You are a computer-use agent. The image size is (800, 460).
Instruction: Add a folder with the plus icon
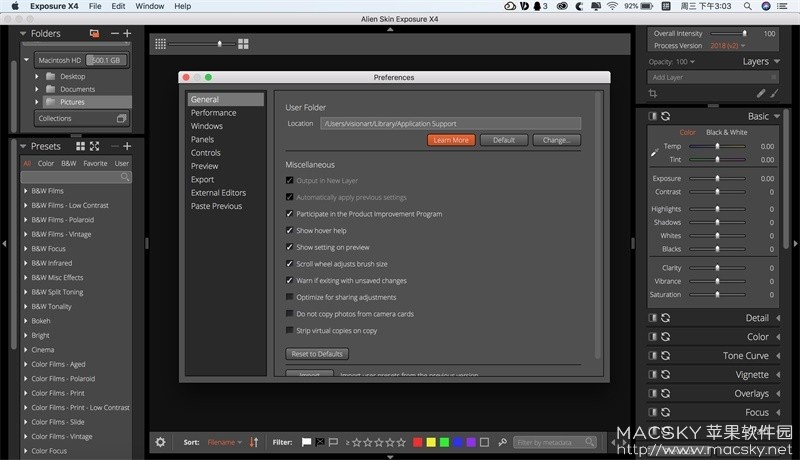[128, 33]
